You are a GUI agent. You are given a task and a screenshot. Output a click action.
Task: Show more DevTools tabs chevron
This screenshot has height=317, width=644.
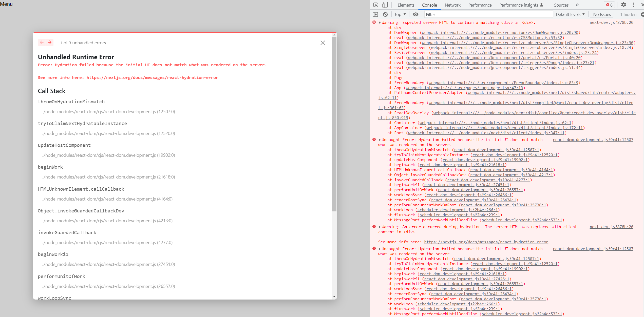pyautogui.click(x=577, y=5)
